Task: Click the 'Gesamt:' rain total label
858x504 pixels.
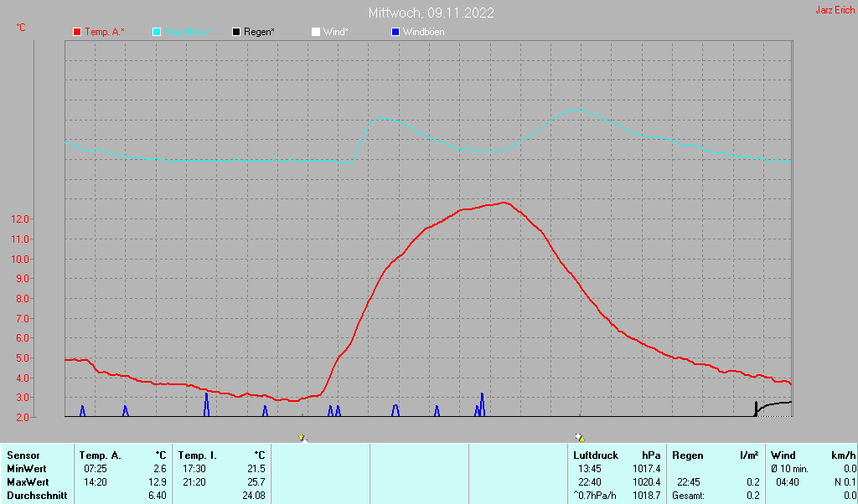Action: (x=689, y=496)
